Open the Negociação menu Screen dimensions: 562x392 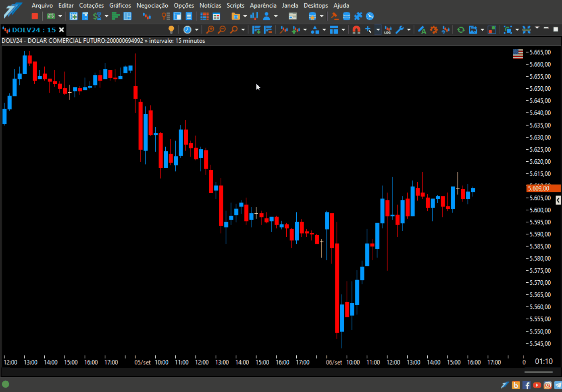tap(152, 5)
